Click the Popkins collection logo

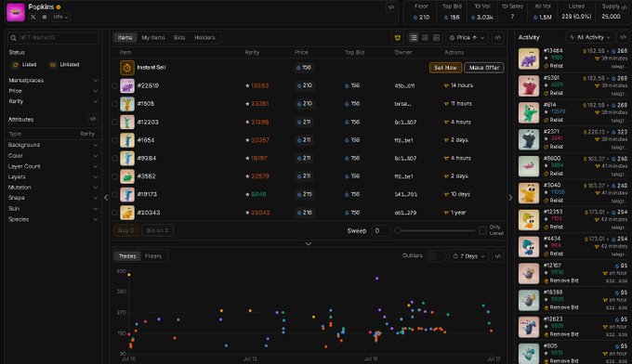[16, 12]
